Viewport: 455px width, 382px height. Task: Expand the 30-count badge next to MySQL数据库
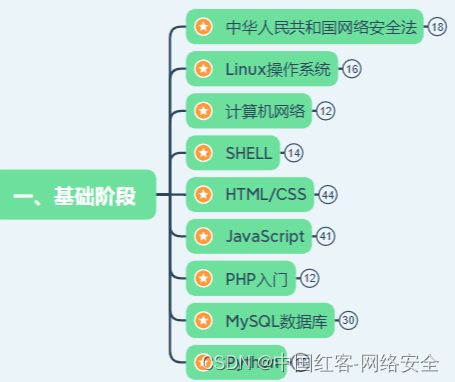(348, 320)
